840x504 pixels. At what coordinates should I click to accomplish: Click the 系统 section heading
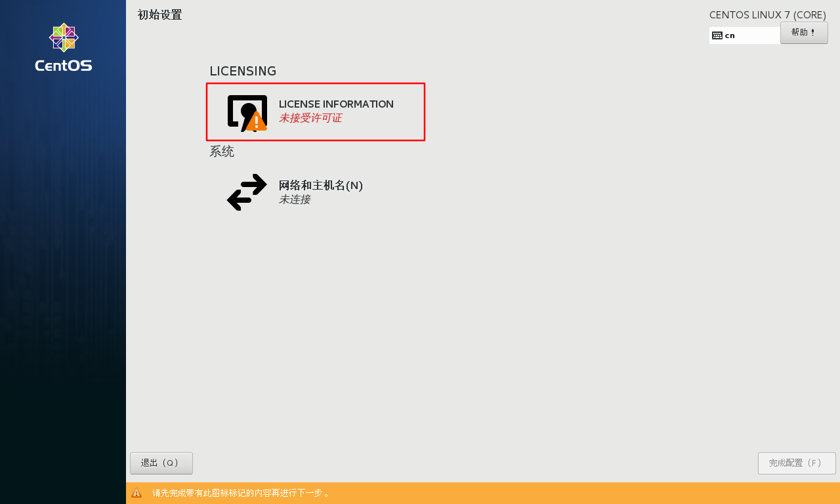tap(222, 152)
